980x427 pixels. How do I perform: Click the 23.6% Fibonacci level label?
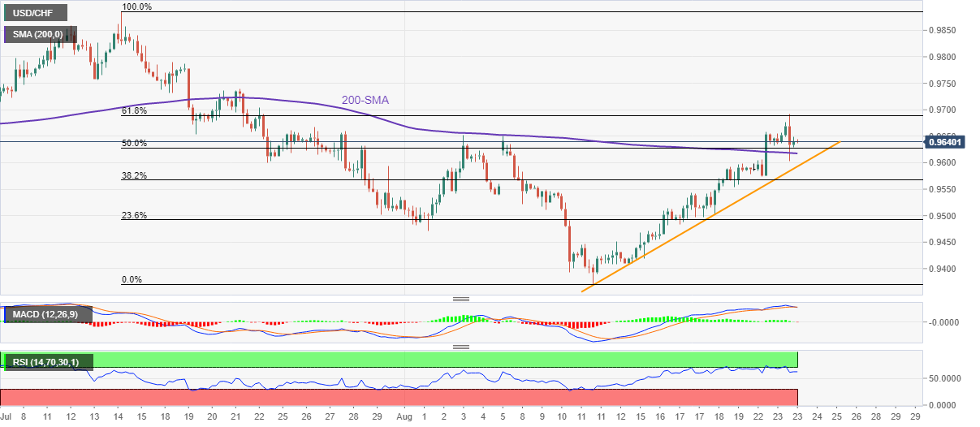click(x=134, y=215)
